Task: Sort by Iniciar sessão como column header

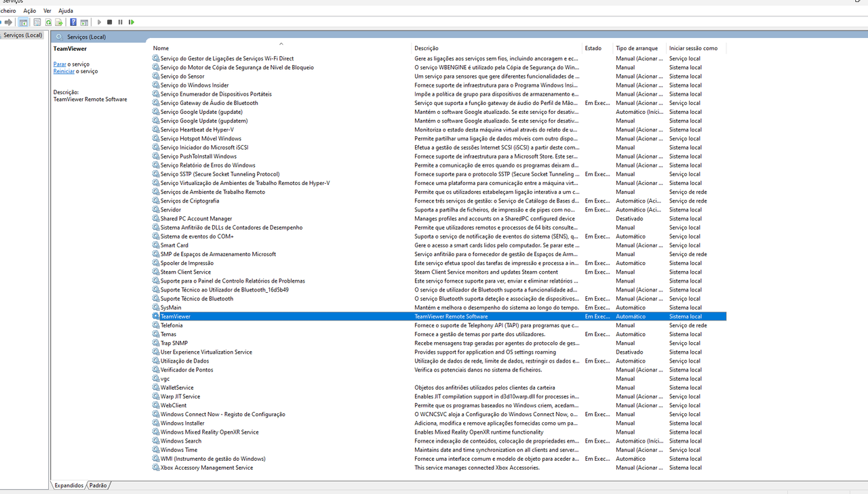Action: 696,48
